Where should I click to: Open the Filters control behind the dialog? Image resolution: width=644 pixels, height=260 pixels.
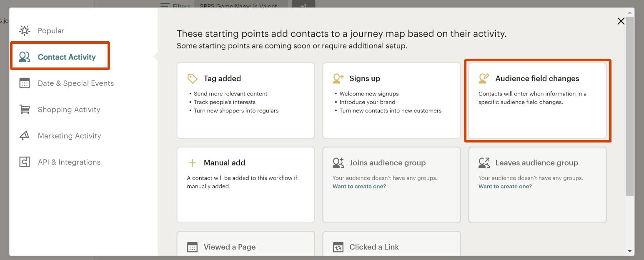[x=175, y=6]
